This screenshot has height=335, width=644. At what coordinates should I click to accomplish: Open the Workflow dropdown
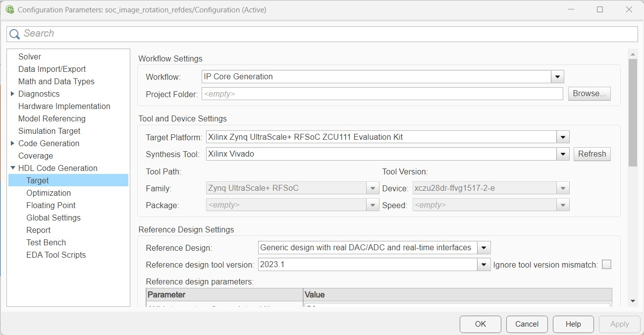click(558, 77)
